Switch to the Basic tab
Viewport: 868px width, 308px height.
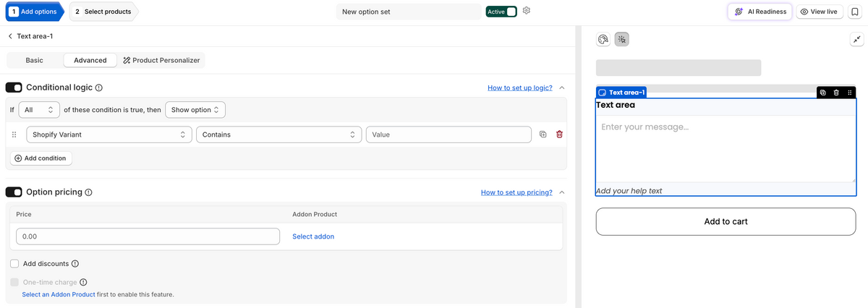[34, 60]
